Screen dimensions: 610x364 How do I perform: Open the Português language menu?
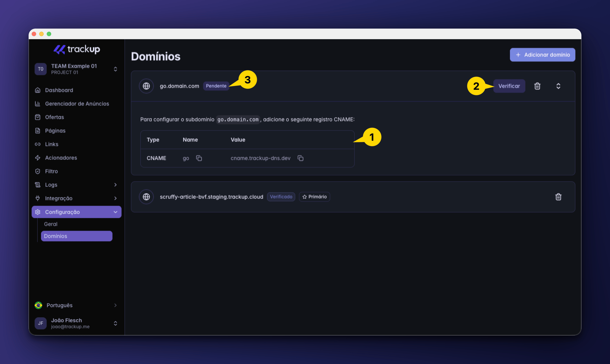click(x=76, y=305)
